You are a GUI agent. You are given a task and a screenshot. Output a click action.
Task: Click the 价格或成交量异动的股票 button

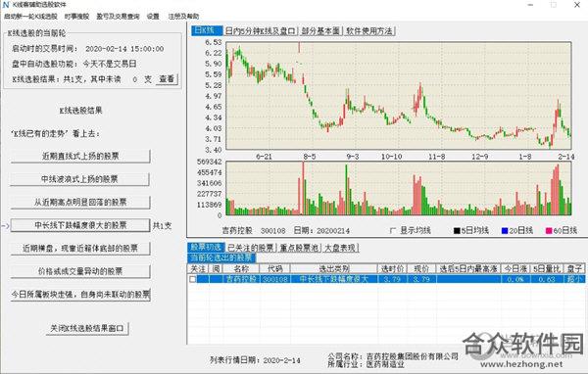coord(80,271)
